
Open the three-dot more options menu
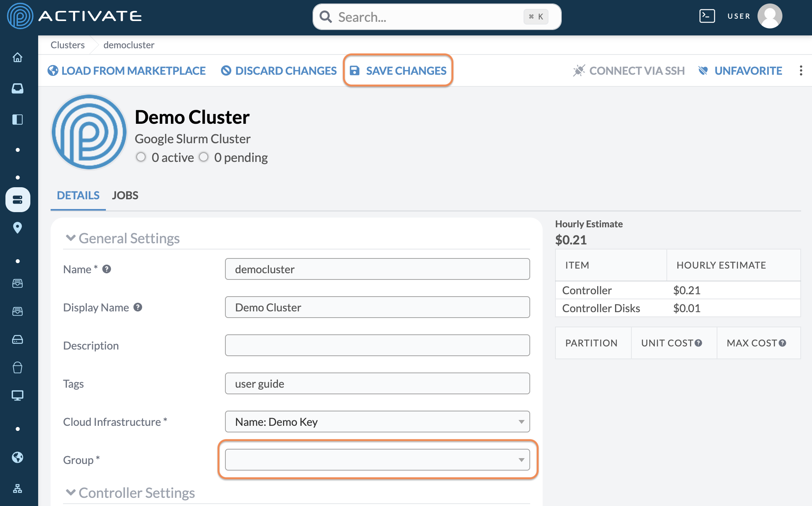pyautogui.click(x=801, y=70)
